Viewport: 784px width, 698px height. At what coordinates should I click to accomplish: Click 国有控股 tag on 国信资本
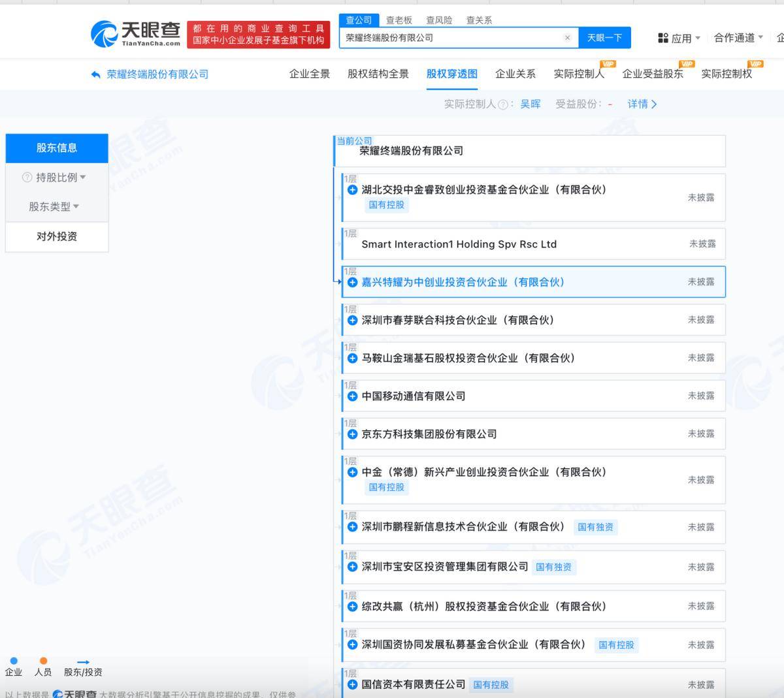pos(491,685)
